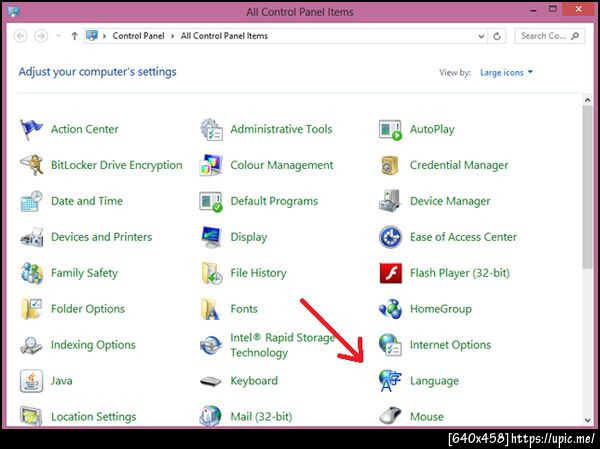This screenshot has width=600, height=449.
Task: Click the search magnifier icon
Action: (x=574, y=36)
